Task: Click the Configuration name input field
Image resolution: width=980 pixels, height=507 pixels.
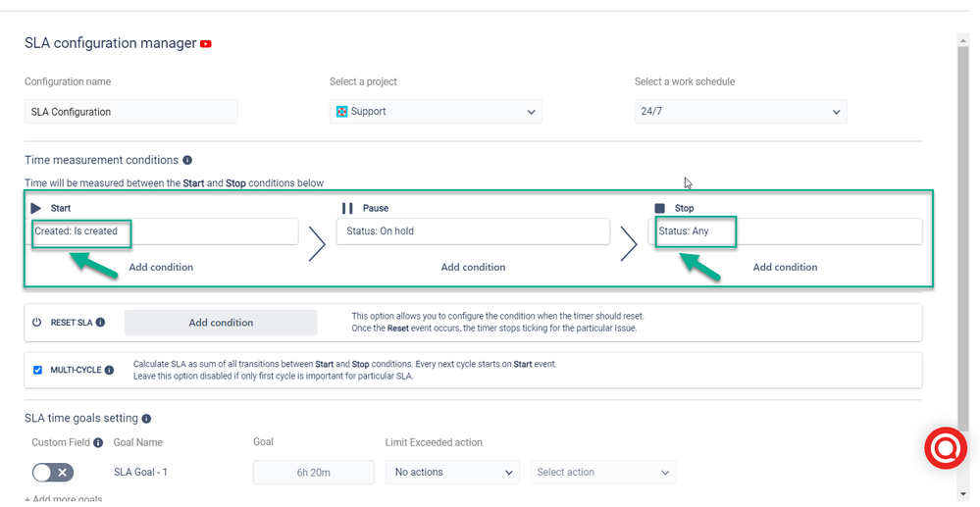Action: click(x=131, y=112)
